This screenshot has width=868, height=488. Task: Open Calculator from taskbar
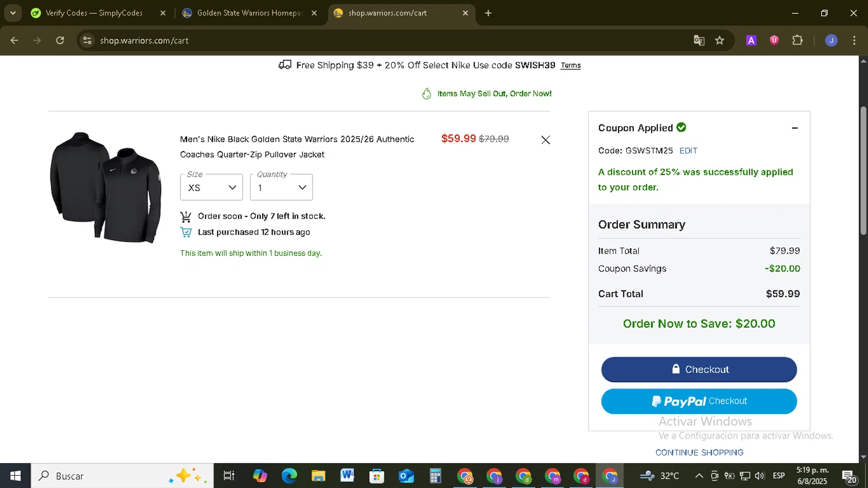pyautogui.click(x=435, y=476)
